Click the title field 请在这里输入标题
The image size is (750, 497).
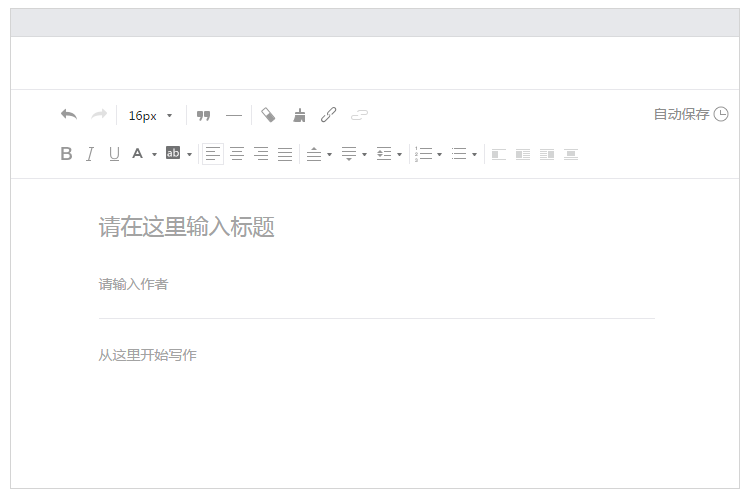(x=187, y=227)
